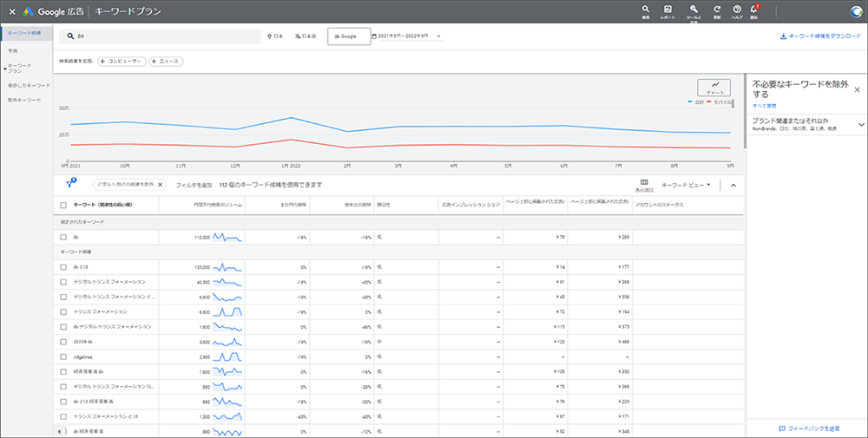Click the Google search network box

pos(349,36)
